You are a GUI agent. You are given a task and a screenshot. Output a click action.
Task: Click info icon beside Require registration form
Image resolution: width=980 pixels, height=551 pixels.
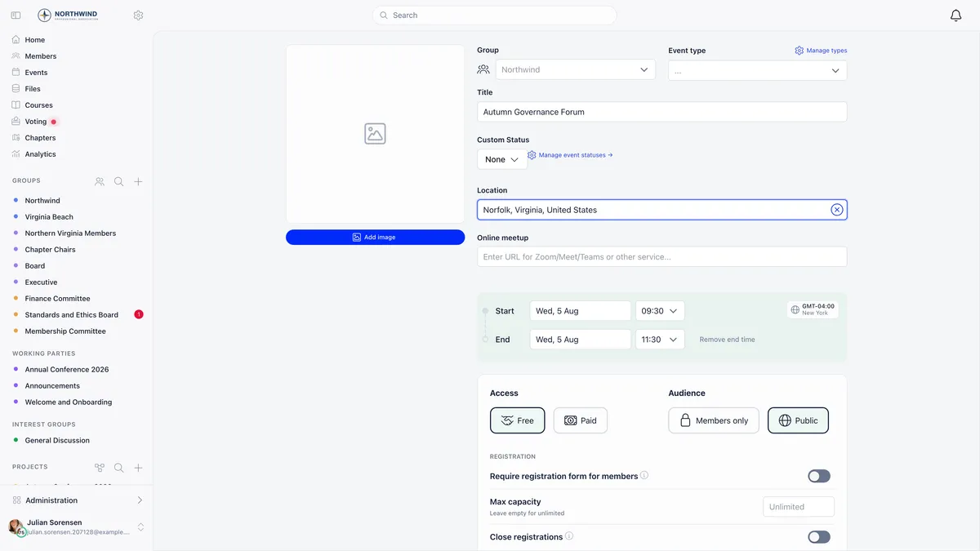coord(644,475)
